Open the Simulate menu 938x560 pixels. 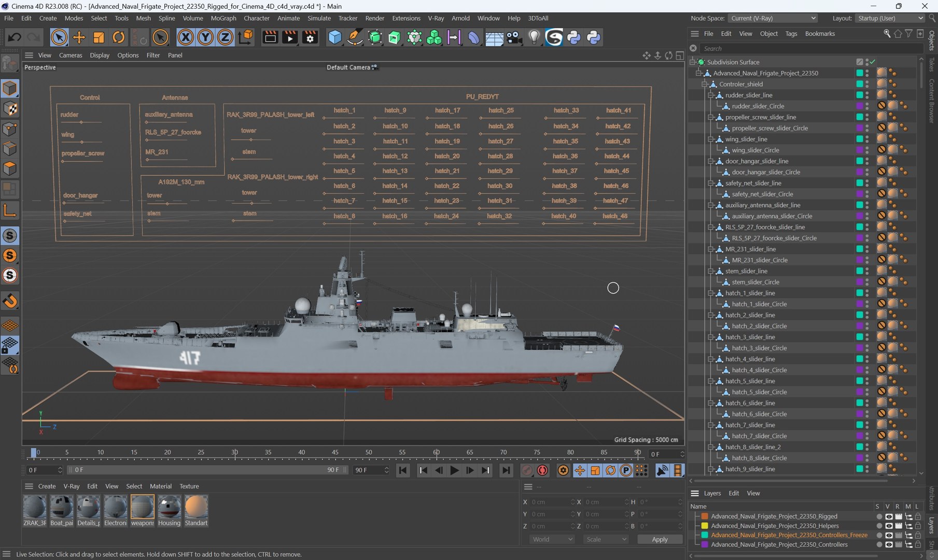[x=319, y=18]
